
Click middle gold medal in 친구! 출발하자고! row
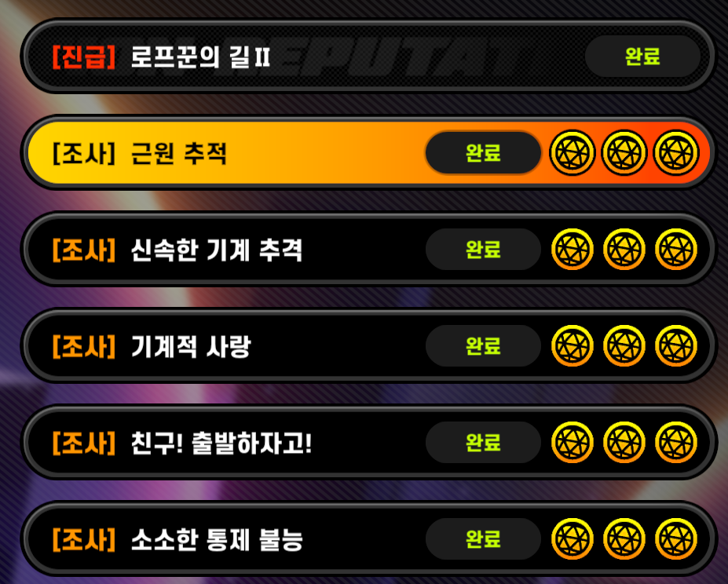coord(624,443)
